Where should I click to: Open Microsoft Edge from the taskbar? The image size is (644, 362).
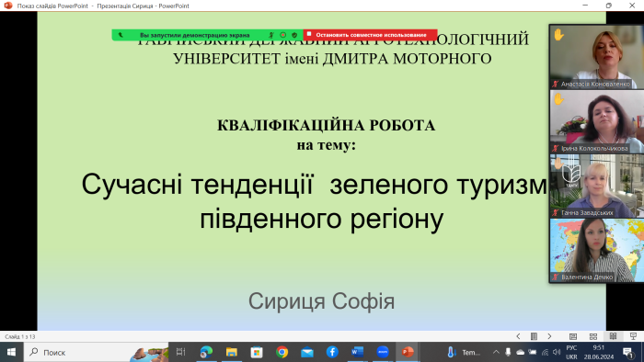[206, 352]
